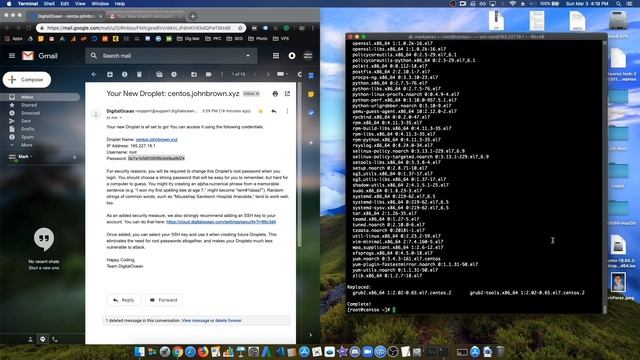This screenshot has width=640, height=360.
Task: Open the centos.johnbrown.xyz droplet link
Action: point(156,140)
